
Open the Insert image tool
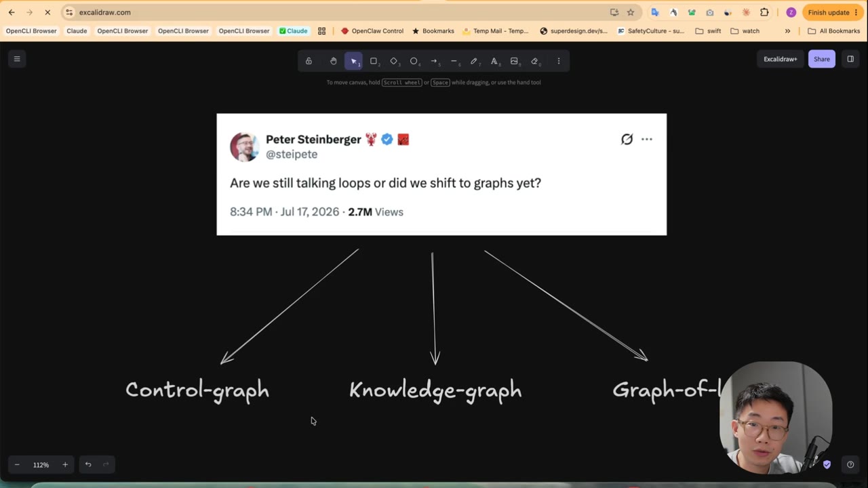(x=514, y=61)
